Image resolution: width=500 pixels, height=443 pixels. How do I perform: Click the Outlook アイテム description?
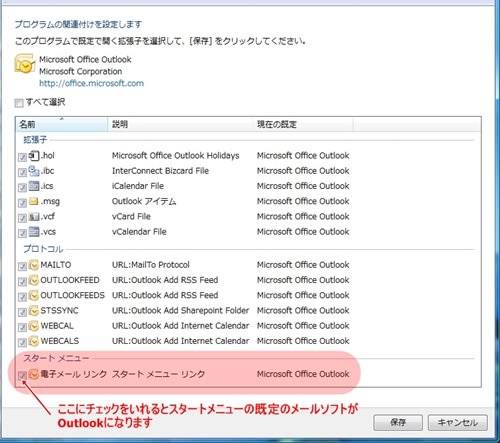tap(144, 201)
